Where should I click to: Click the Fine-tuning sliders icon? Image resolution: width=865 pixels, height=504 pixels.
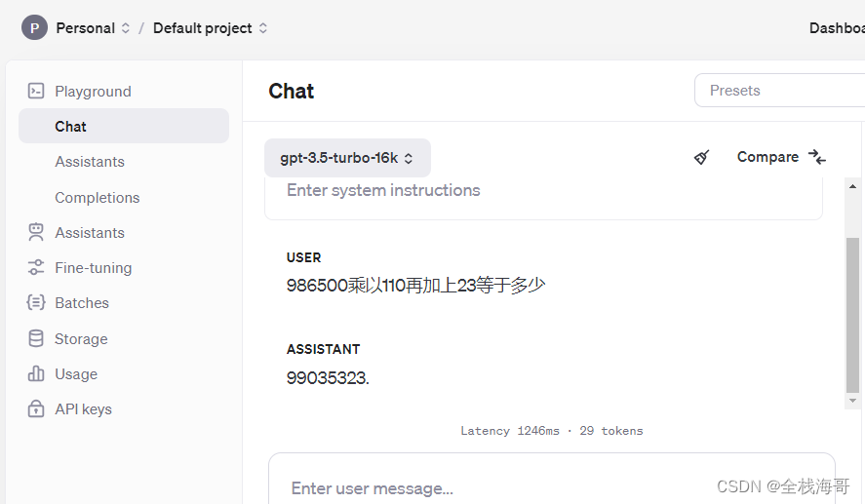[36, 267]
